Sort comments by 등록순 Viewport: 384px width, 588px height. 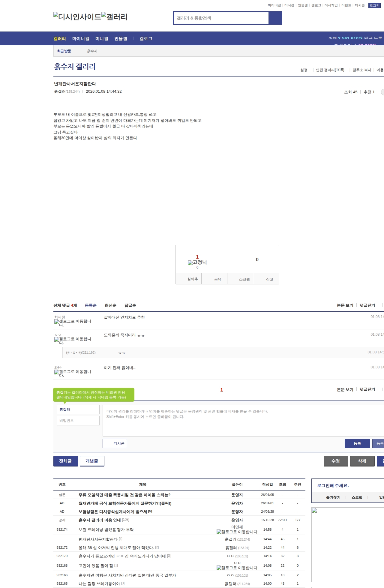[x=91, y=305]
